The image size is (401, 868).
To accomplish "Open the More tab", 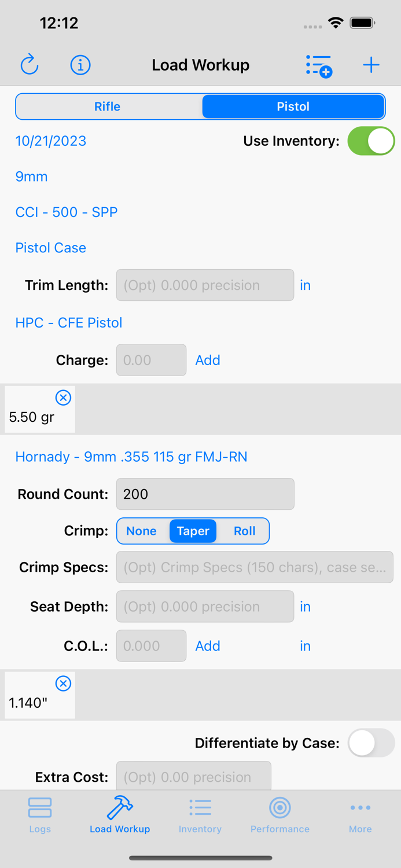I will click(360, 814).
